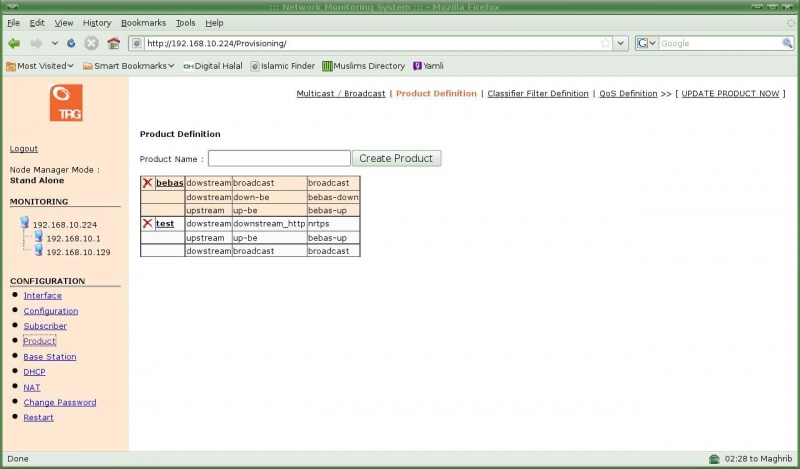
Task: Click the UPDATE PRODUCT NOW link
Action: (x=730, y=93)
